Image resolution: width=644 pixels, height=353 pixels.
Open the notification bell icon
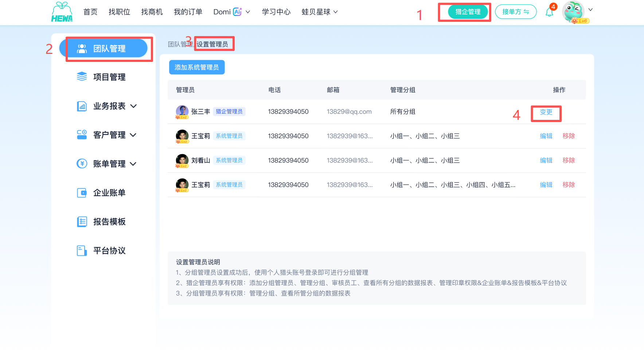pos(549,12)
